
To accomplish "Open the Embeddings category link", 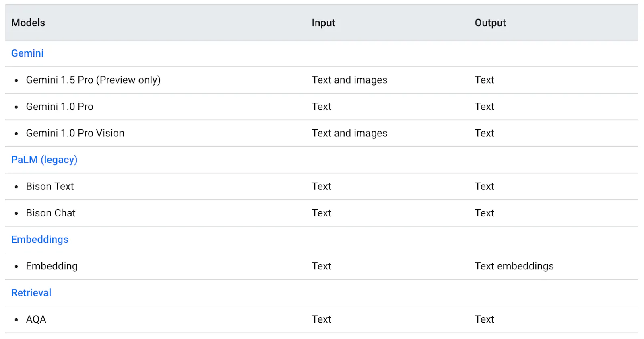I will click(x=40, y=240).
